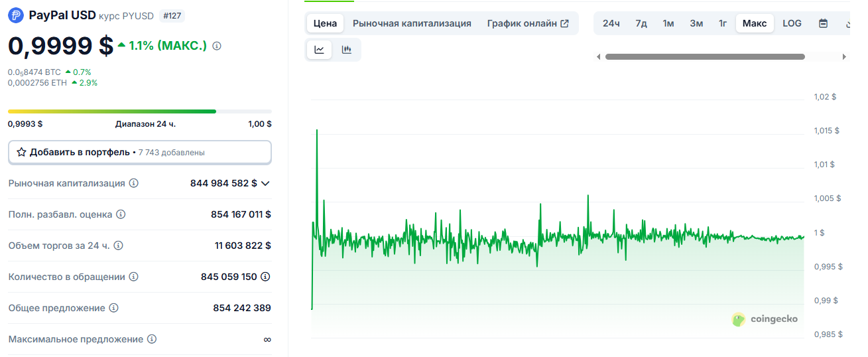Open info icon beside 845 059 150 value
This screenshot has height=357, width=868.
[x=266, y=277]
